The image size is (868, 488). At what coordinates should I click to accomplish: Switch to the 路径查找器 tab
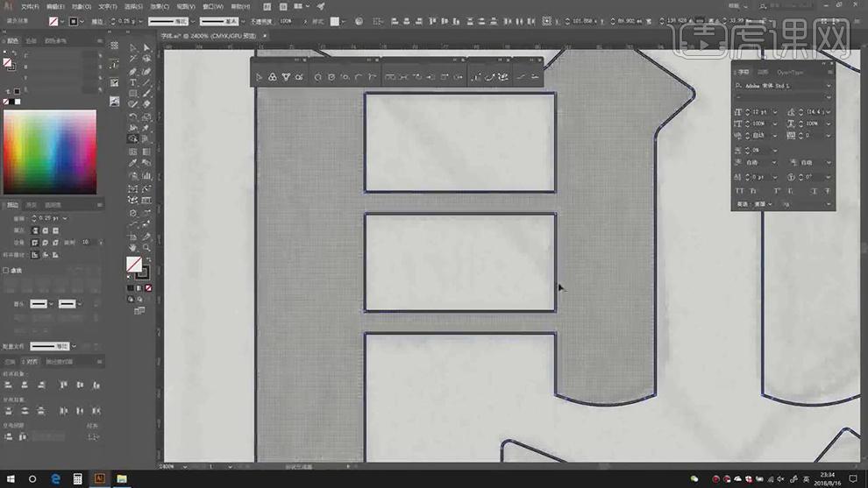pos(60,361)
